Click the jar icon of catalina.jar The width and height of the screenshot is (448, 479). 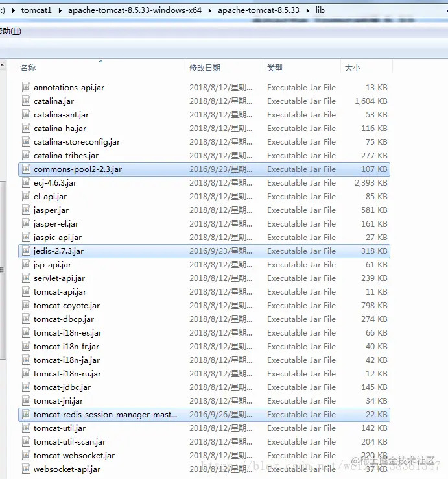pos(26,101)
